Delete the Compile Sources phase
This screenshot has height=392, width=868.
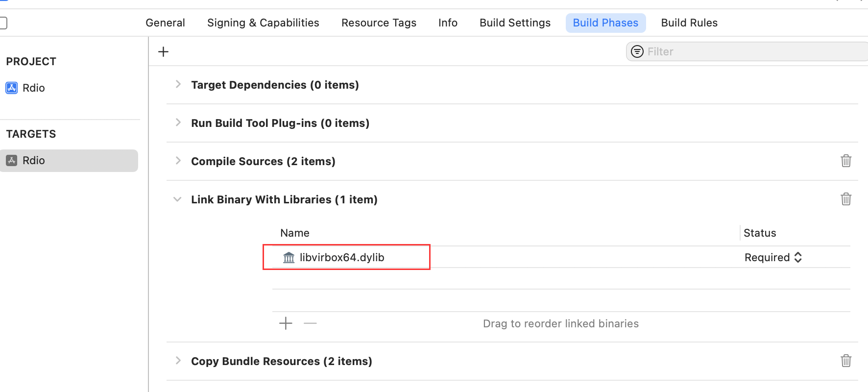tap(846, 161)
